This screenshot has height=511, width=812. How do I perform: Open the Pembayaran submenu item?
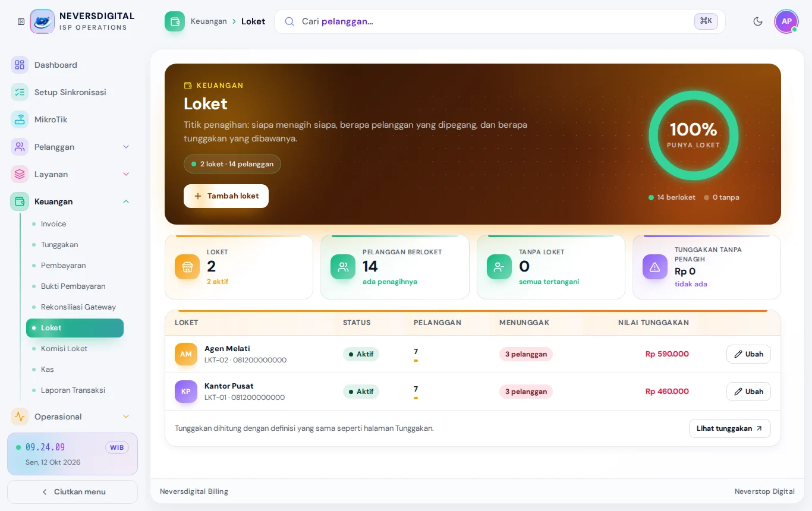pos(75,266)
